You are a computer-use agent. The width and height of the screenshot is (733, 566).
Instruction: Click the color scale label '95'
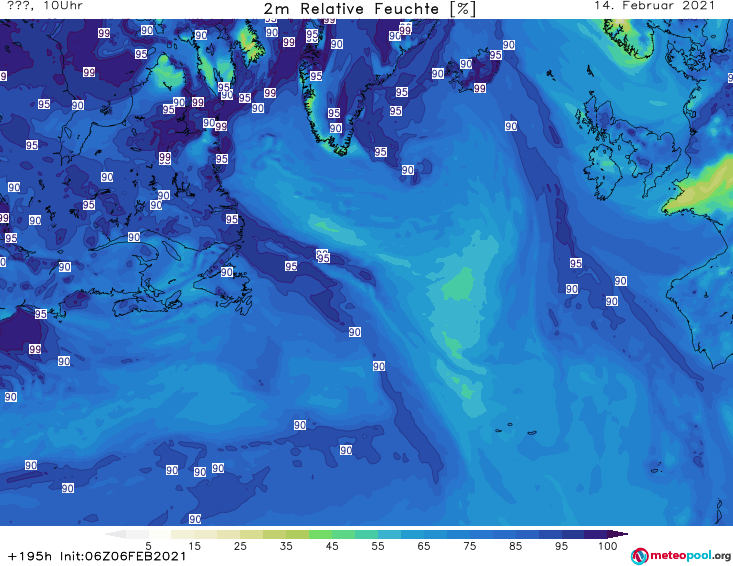pos(561,546)
